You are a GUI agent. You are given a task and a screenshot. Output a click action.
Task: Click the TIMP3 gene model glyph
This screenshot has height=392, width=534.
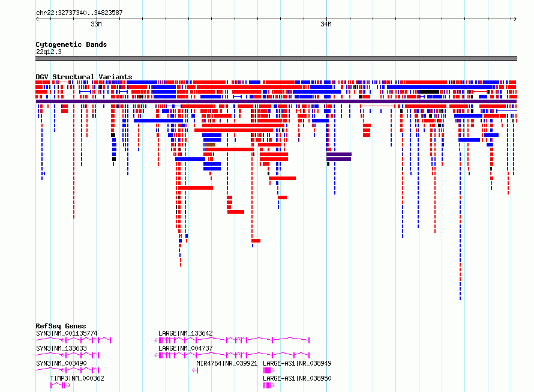click(x=60, y=385)
